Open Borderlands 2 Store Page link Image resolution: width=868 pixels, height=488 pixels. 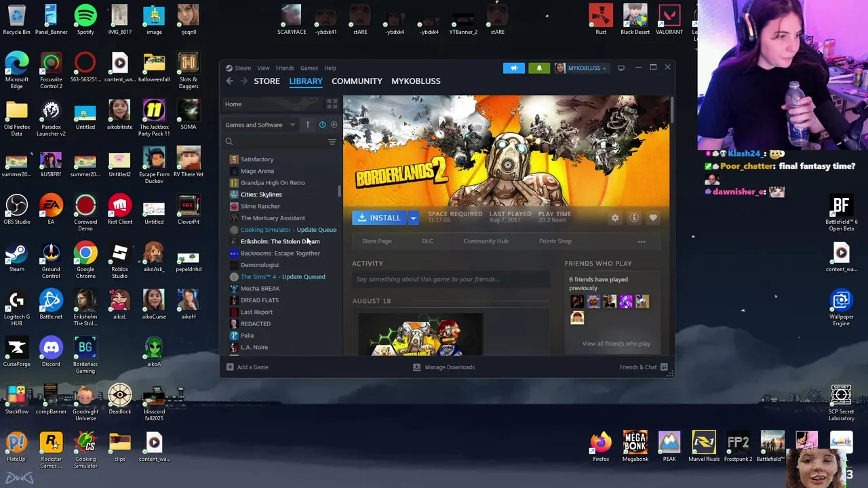[x=376, y=241]
